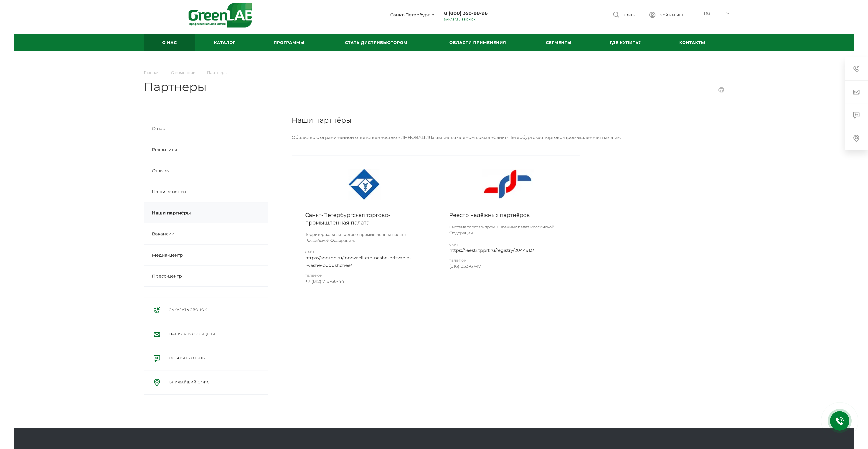The image size is (868, 449).
Task: Click the БЛИЖАЙШИЙ ОФИС sidebar button
Action: (206, 382)
